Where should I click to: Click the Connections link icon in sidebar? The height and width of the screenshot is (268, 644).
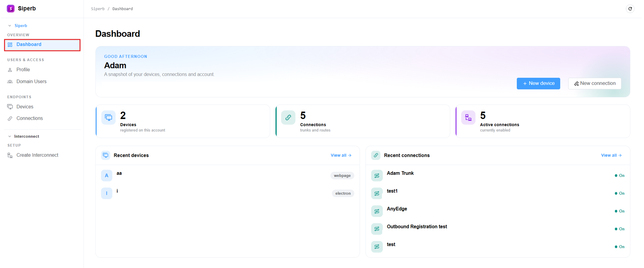tap(10, 118)
